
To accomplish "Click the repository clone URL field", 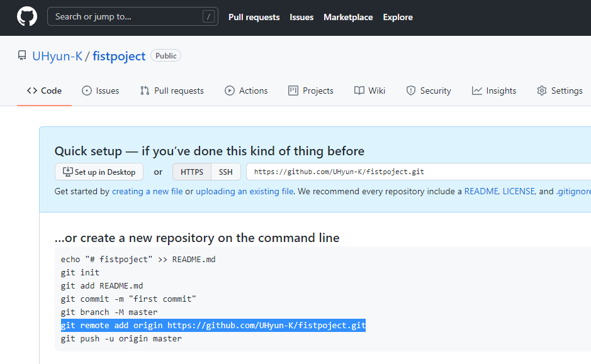I will click(x=419, y=172).
